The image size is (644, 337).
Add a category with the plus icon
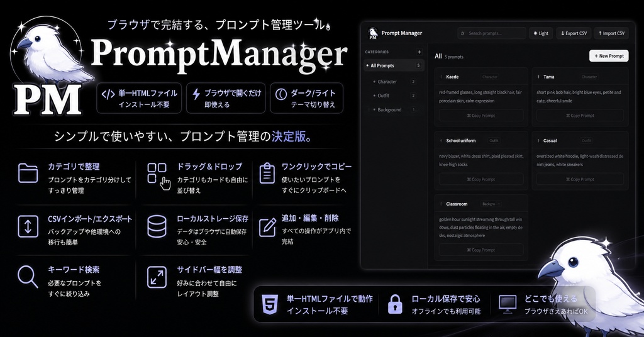[x=419, y=52]
